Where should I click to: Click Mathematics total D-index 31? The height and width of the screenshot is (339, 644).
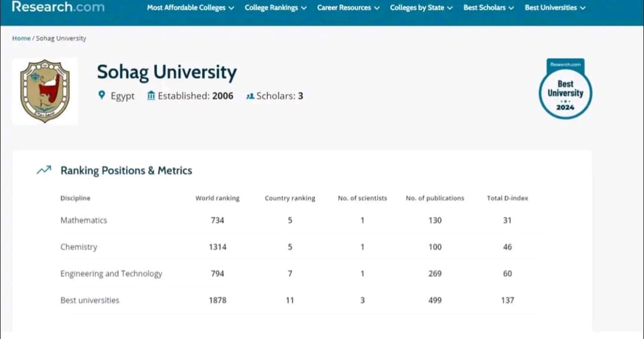coord(507,220)
